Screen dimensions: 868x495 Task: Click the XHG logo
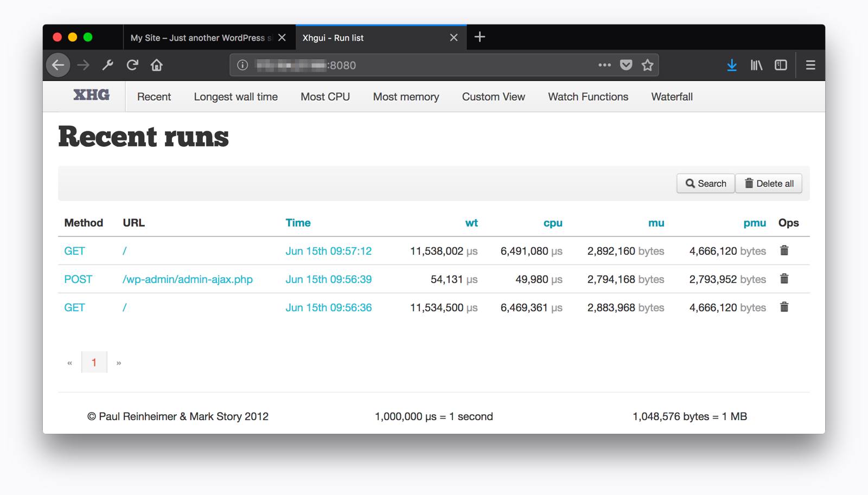coord(91,95)
